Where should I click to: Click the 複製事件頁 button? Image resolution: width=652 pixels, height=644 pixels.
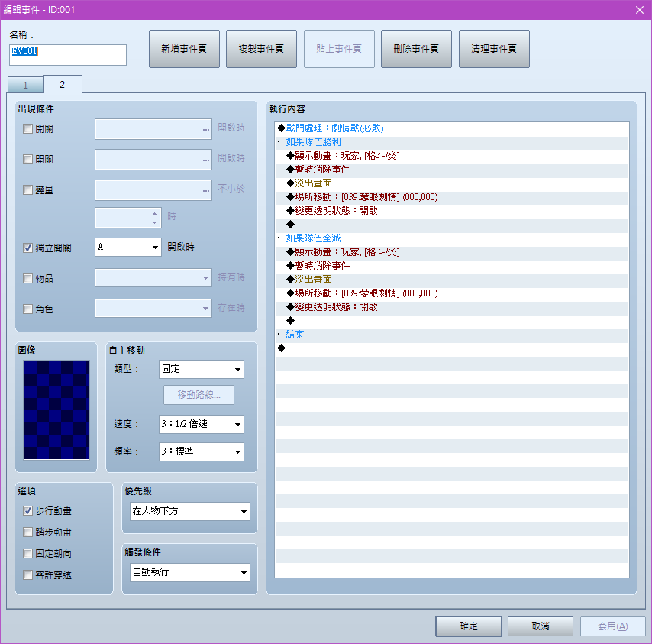(x=262, y=49)
